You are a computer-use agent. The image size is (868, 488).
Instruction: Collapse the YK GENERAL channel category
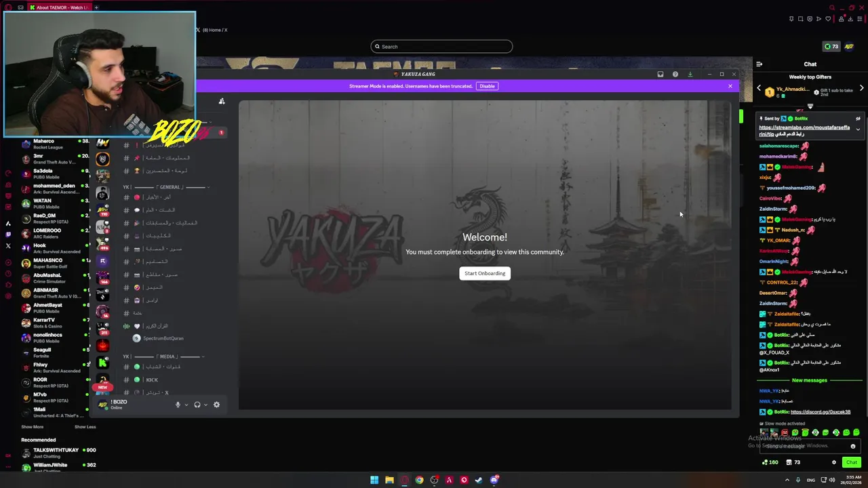click(x=166, y=187)
